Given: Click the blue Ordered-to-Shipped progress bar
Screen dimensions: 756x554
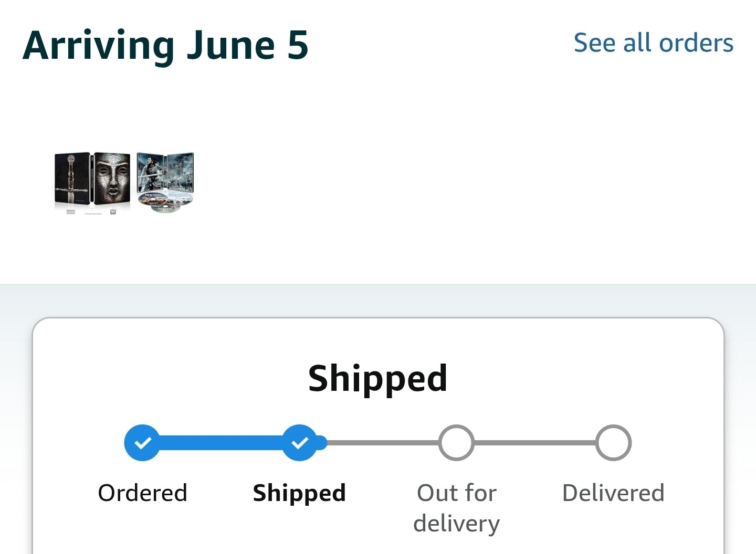Looking at the screenshot, I should 220,443.
